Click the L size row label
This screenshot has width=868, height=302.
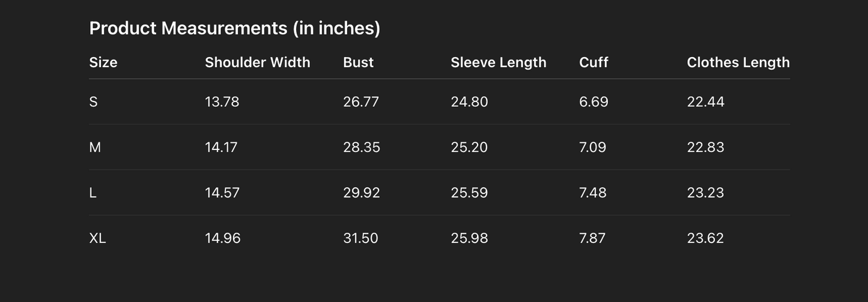93,193
